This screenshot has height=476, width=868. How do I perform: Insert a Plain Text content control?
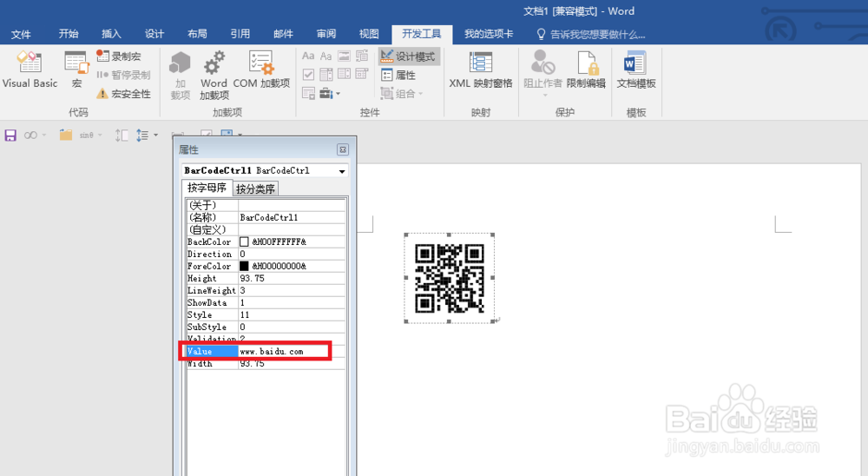[326, 56]
